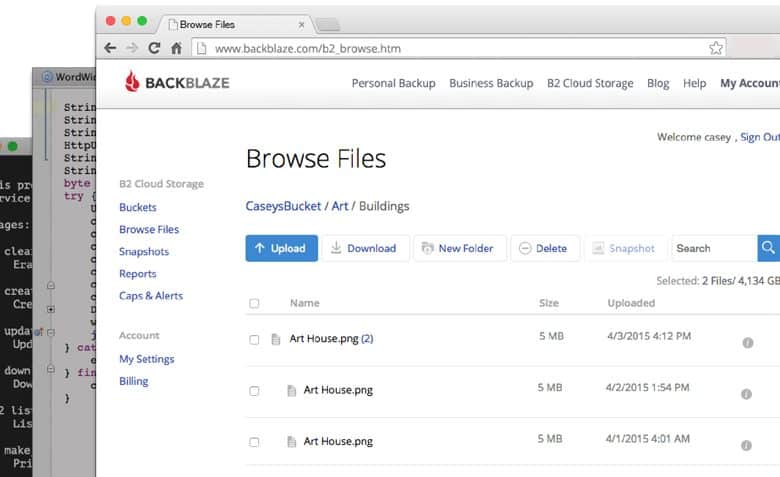780x477 pixels.
Task: Click Art House.png uploaded 4/1/2015
Action: 338,441
